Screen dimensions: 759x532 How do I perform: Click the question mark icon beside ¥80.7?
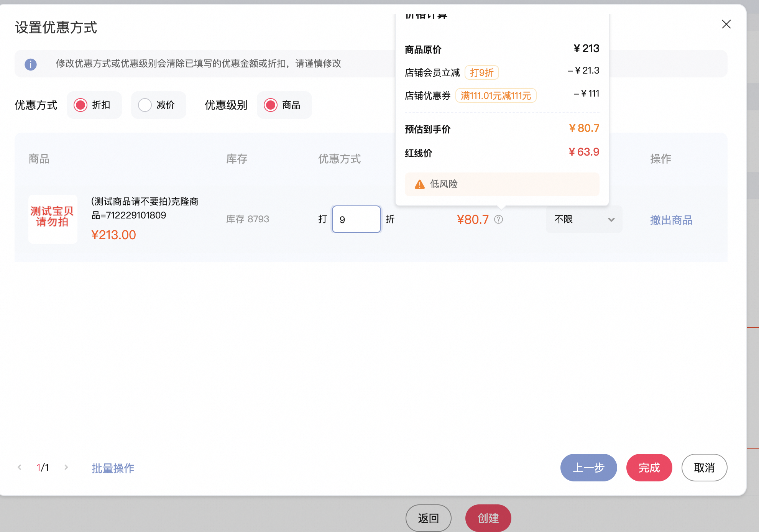coord(498,219)
